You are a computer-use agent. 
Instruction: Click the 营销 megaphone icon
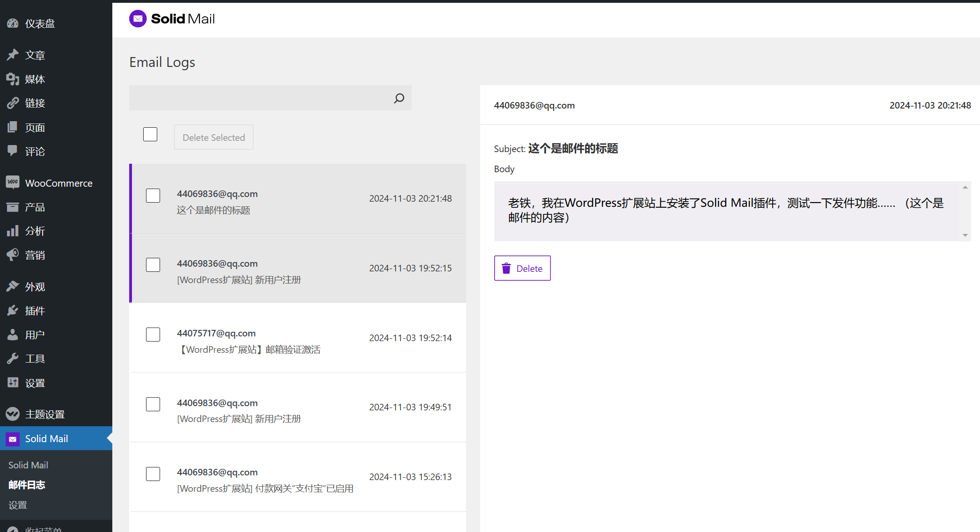tap(13, 255)
